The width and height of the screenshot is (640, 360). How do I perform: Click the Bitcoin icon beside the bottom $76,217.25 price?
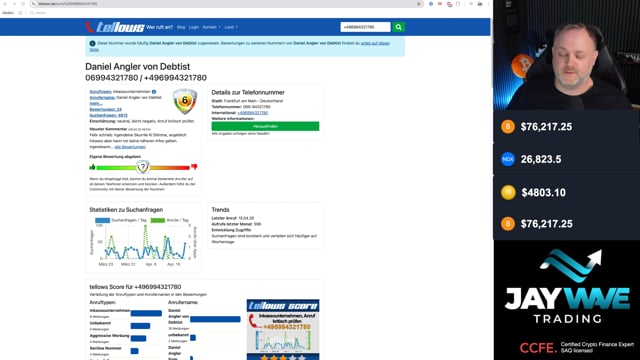coord(508,224)
